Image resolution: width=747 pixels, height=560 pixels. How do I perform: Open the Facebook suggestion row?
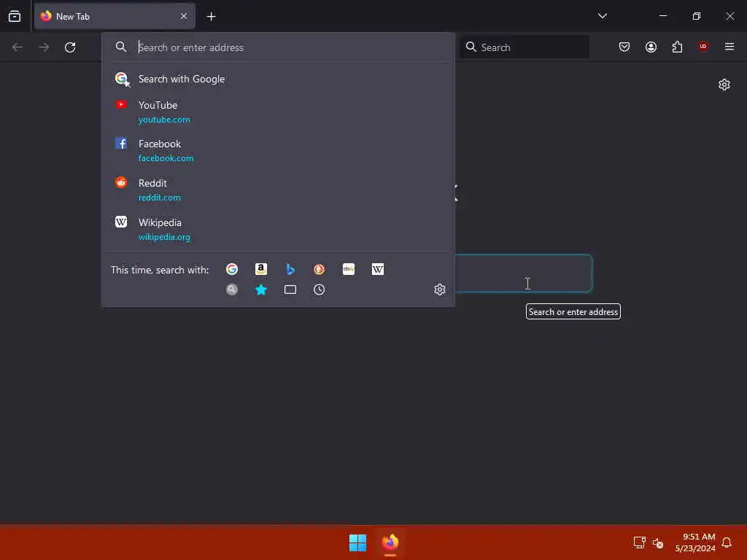[278, 150]
